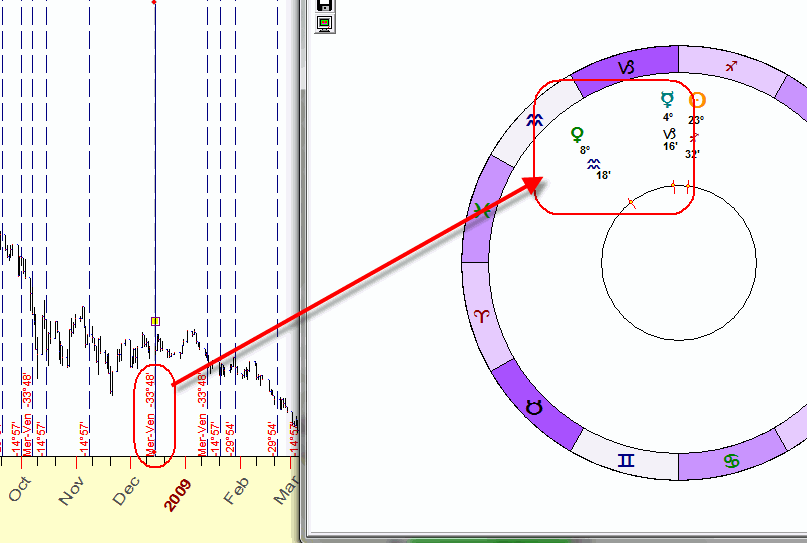Click the Sagittarius sign on zodiac ring
The image size is (807, 543).
point(732,66)
